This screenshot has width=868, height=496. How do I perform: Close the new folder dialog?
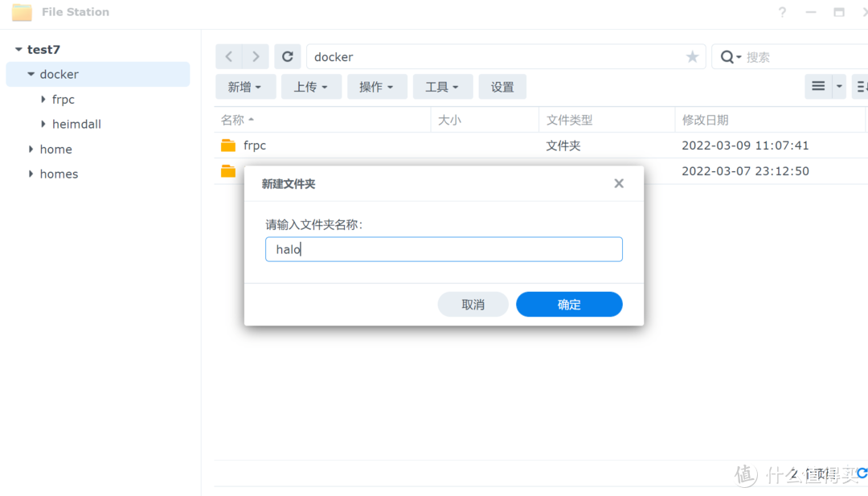pos(619,183)
